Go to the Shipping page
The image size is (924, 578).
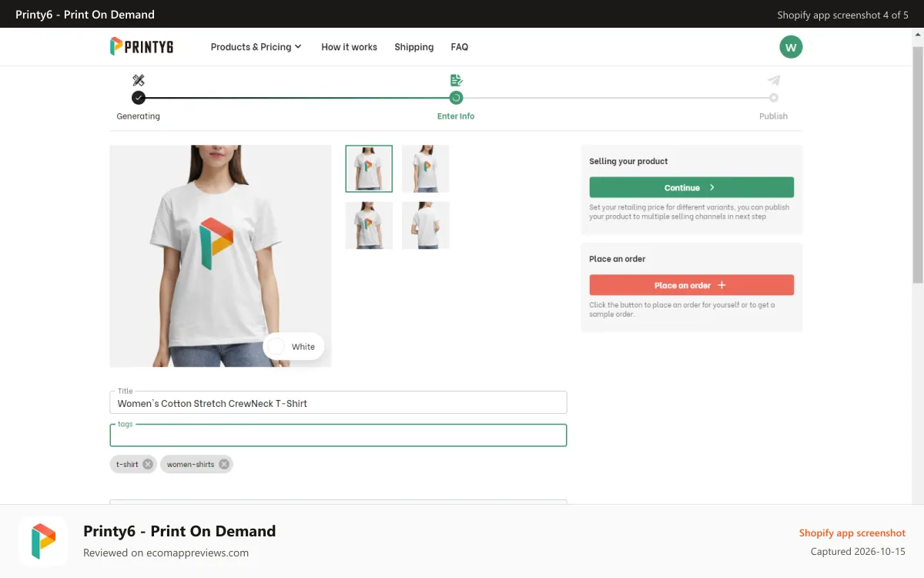point(413,47)
